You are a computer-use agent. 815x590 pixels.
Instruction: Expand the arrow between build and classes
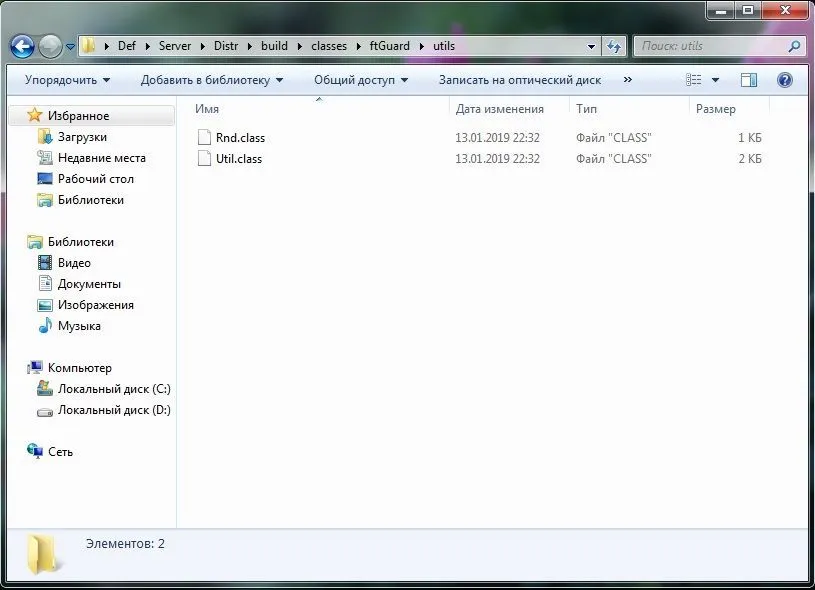click(300, 46)
